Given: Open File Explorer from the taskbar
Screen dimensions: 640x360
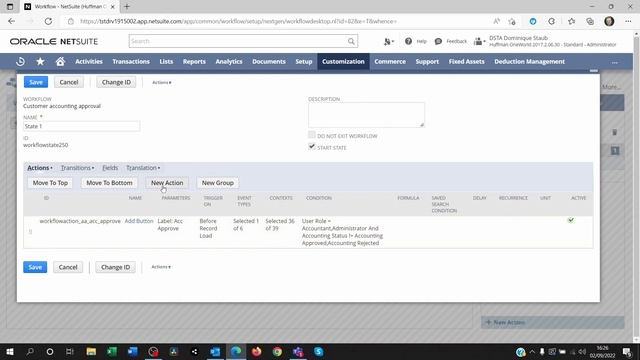Looking at the screenshot, I should click(91, 351).
